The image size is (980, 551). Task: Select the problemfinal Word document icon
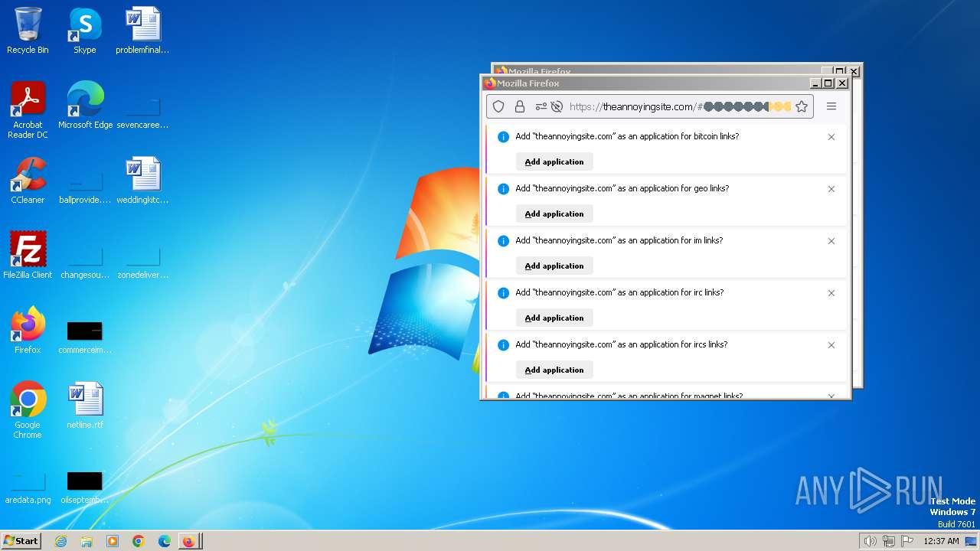pyautogui.click(x=142, y=31)
